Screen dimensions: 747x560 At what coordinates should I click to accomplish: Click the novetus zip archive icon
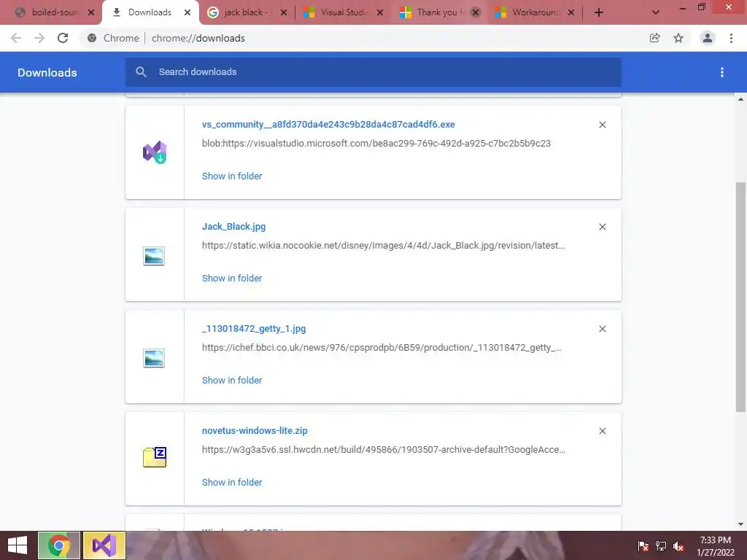click(x=155, y=457)
